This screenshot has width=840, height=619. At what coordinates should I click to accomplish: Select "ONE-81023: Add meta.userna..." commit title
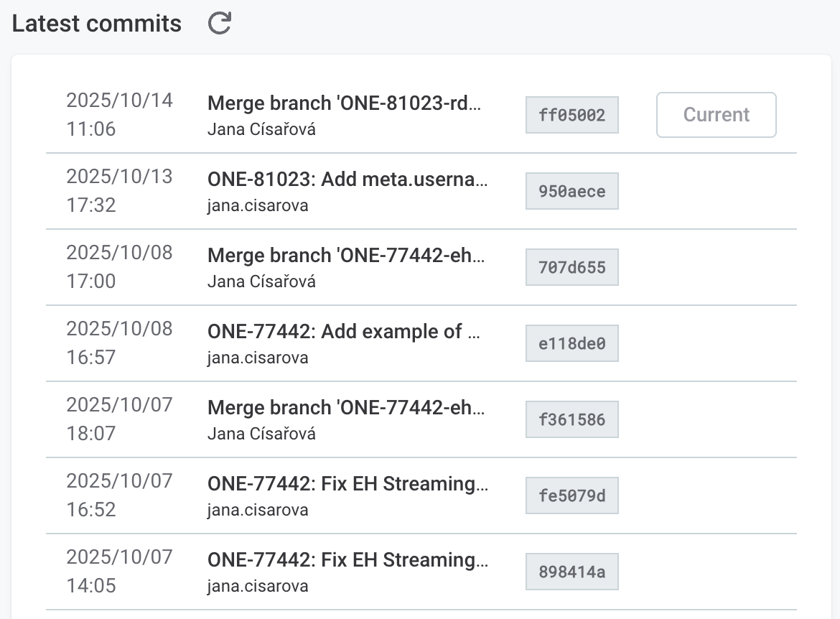click(x=347, y=179)
